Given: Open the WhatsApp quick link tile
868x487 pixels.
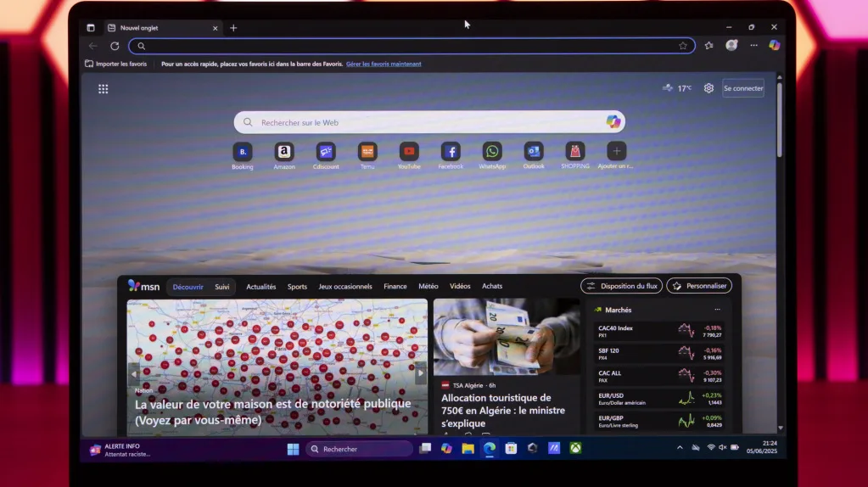Looking at the screenshot, I should coord(492,152).
